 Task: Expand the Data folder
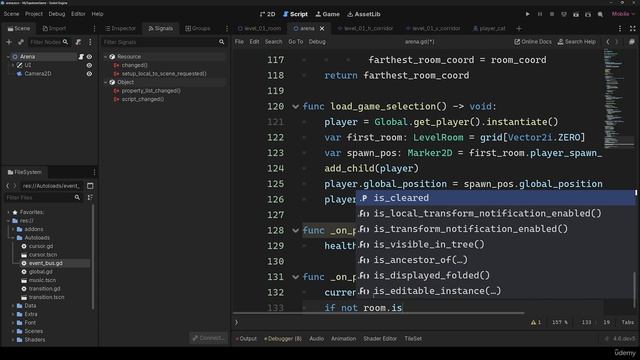tap(13, 306)
